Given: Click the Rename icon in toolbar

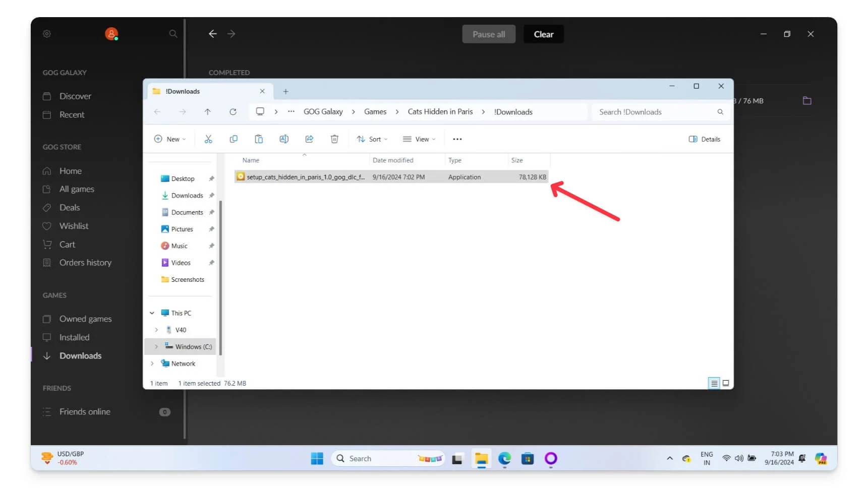Looking at the screenshot, I should click(284, 139).
